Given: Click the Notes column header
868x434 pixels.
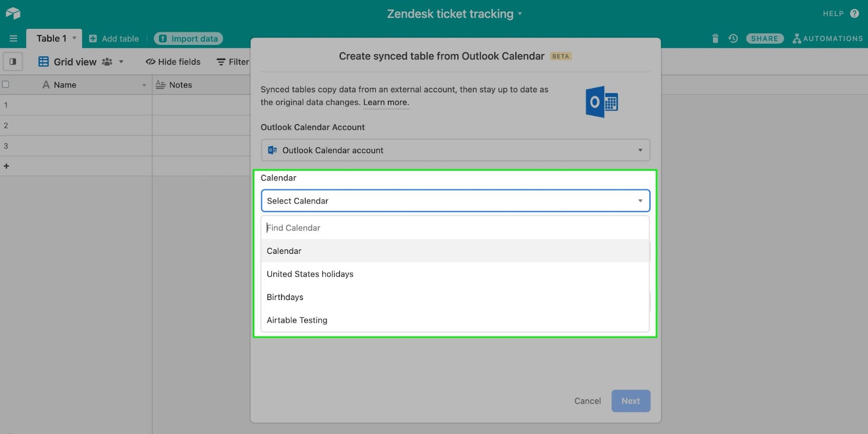Looking at the screenshot, I should (201, 85).
